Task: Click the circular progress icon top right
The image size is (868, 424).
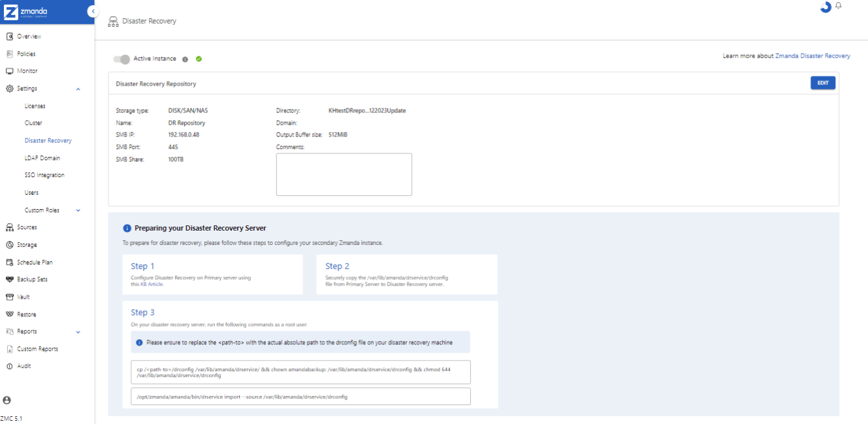Action: click(826, 7)
